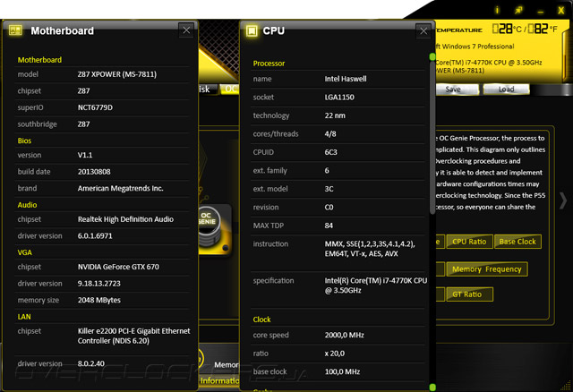Image resolution: width=573 pixels, height=392 pixels.
Task: Select the model value Z87 XPOWER (MS-7811)
Action: (117, 74)
